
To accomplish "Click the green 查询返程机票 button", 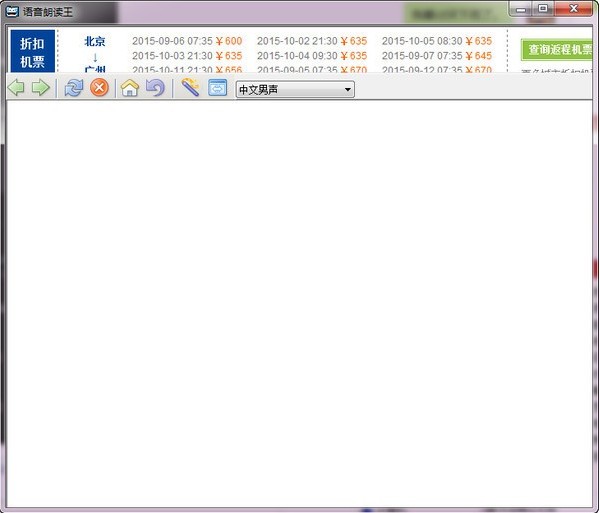I will pos(557,49).
